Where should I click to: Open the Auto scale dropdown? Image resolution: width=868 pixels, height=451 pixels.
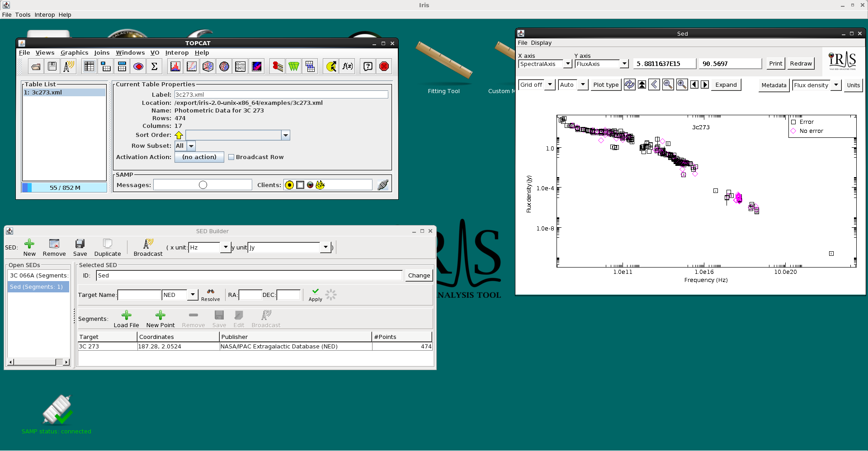coord(583,85)
